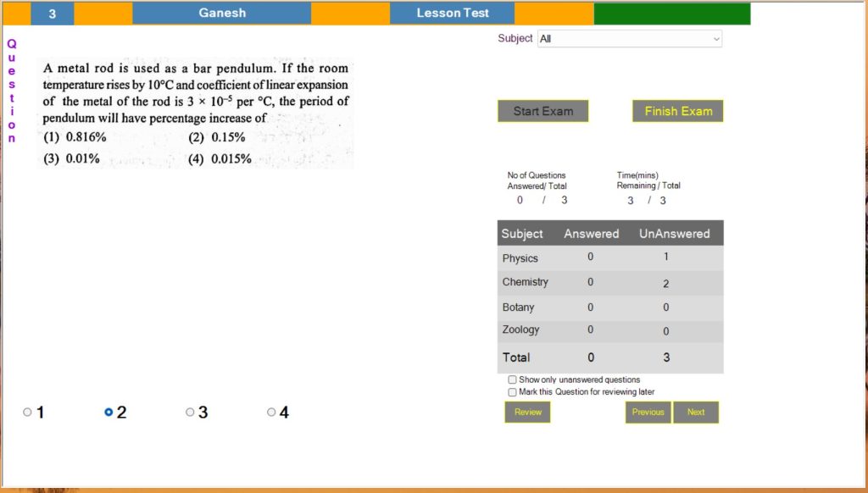Select the Chemistry row in subject table
Viewport: 868px width, 493px height.
tap(609, 282)
